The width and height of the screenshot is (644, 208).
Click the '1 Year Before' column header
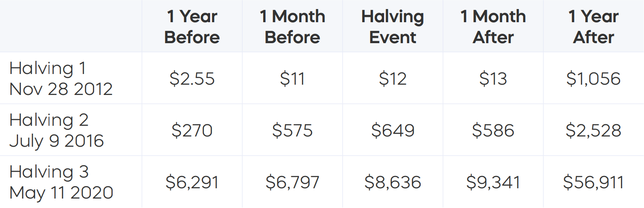tap(192, 27)
